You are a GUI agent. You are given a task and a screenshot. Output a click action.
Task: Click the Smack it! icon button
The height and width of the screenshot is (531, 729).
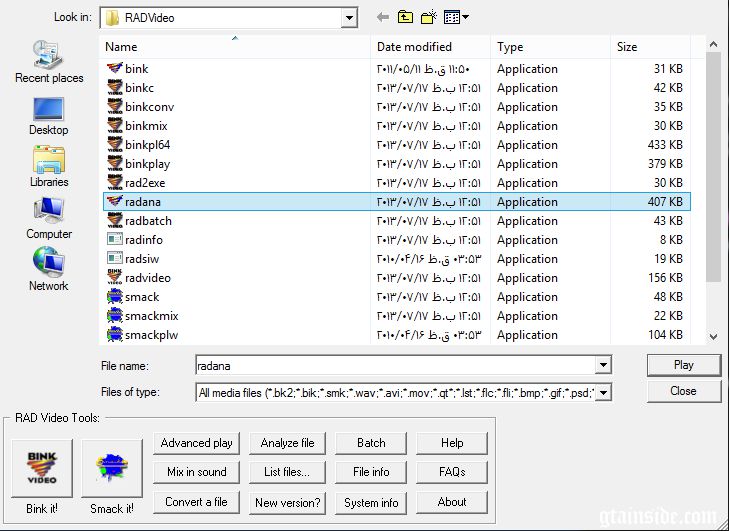tap(112, 468)
